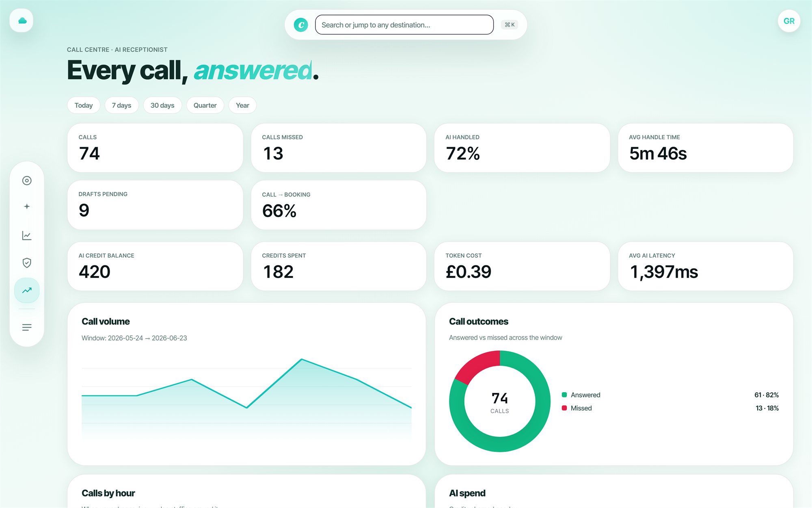Open the line chart sidebar icon
Screen dimensions: 812x508
(27, 235)
